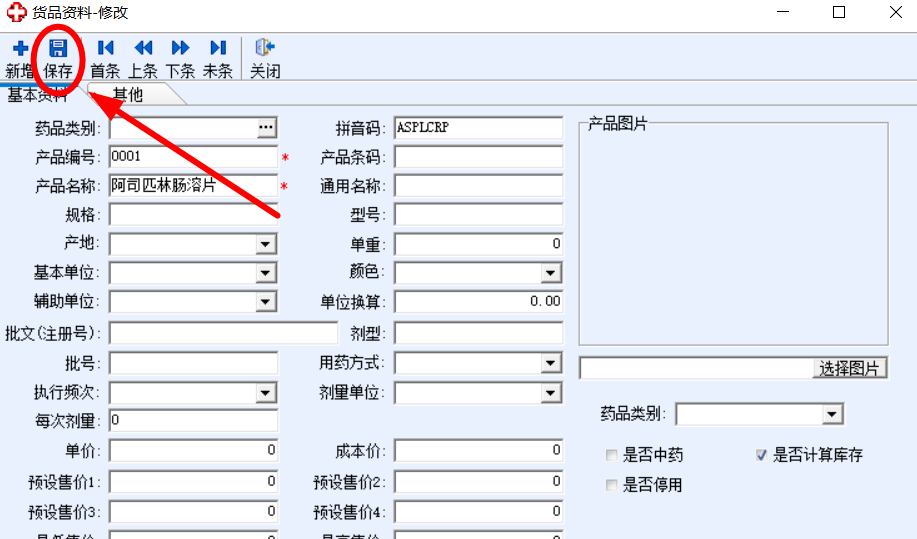The width and height of the screenshot is (917, 539).
Task: Expand the 产地 dropdown
Action: [x=266, y=244]
